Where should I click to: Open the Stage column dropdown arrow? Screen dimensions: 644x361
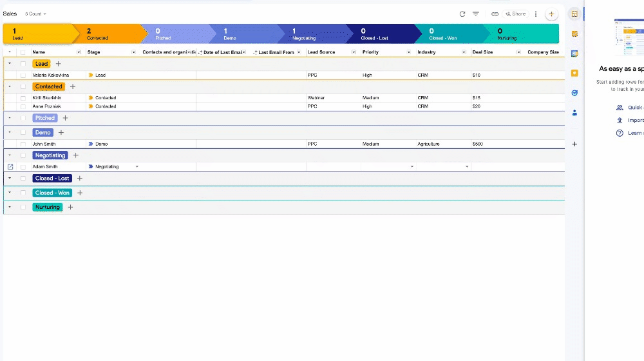pos(133,52)
